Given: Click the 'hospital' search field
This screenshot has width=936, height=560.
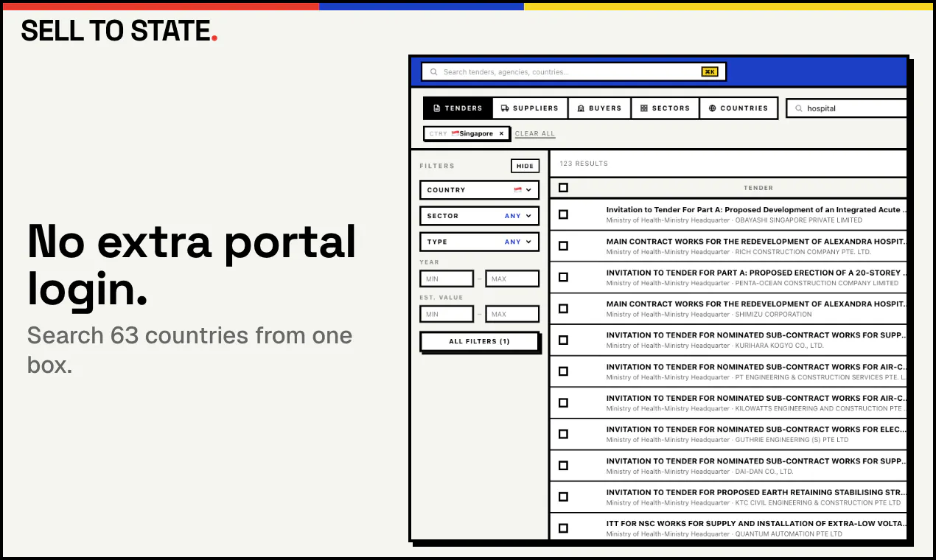Looking at the screenshot, I should click(x=847, y=108).
